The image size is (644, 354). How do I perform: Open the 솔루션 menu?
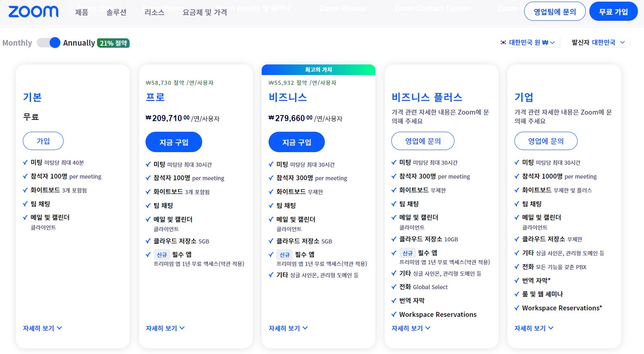[x=115, y=12]
